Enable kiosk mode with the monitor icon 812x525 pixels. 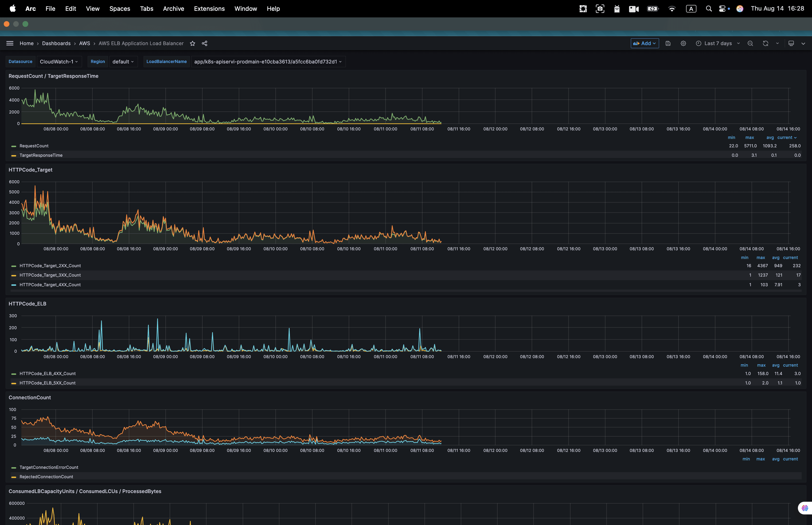click(x=791, y=43)
